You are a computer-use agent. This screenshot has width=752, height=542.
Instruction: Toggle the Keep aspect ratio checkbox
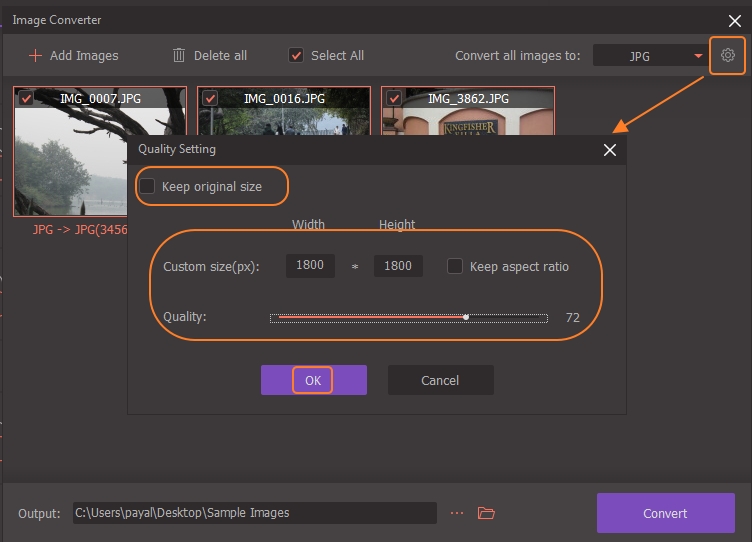pyautogui.click(x=455, y=267)
